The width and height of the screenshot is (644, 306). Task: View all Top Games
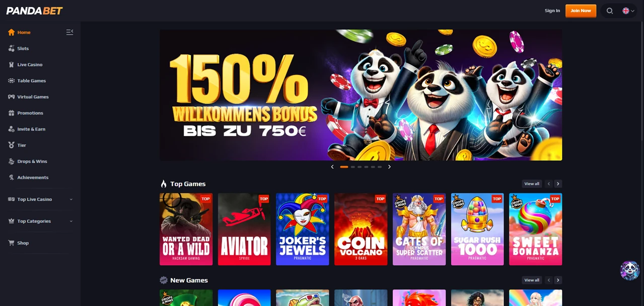532,184
